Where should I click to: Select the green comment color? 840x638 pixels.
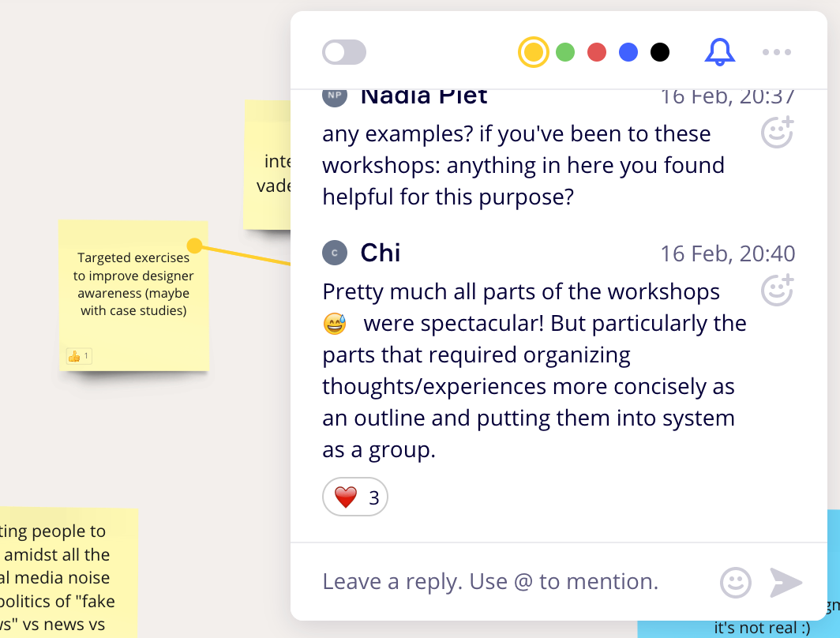coord(565,52)
